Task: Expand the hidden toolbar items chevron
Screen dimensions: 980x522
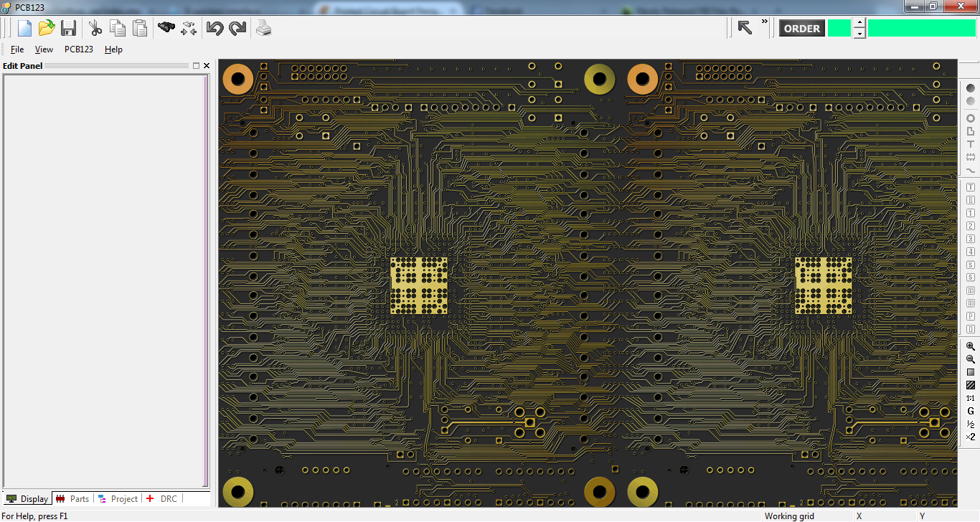Action: 763,22
